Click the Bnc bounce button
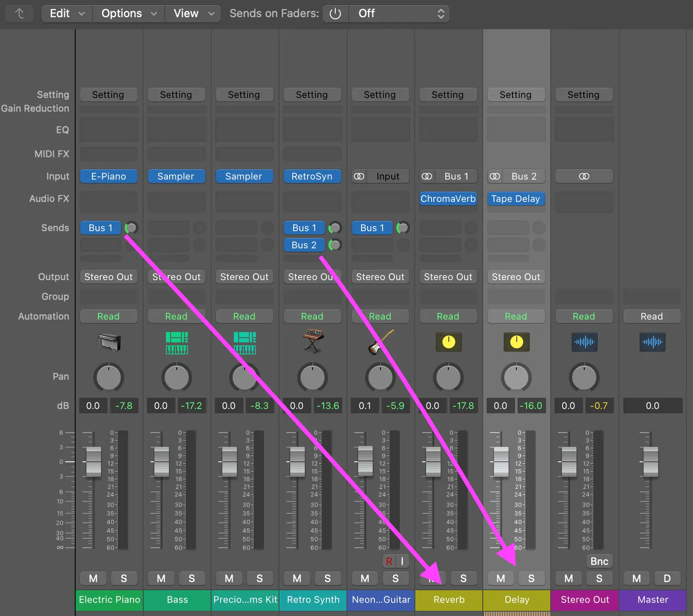The width and height of the screenshot is (693, 616). 599,561
